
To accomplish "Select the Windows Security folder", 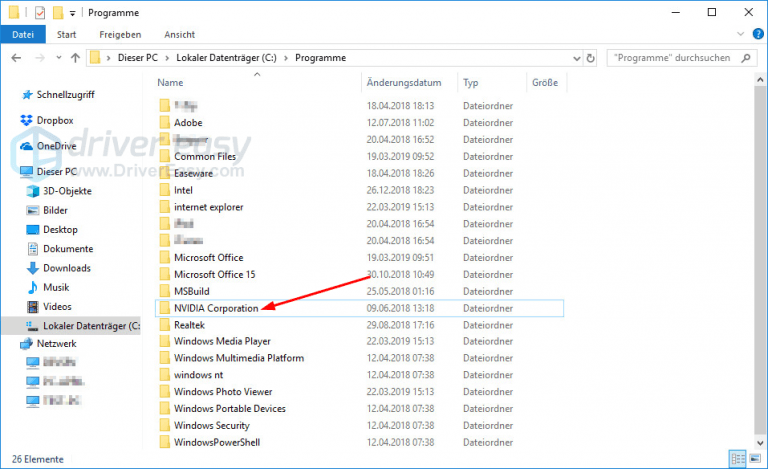I will click(212, 425).
